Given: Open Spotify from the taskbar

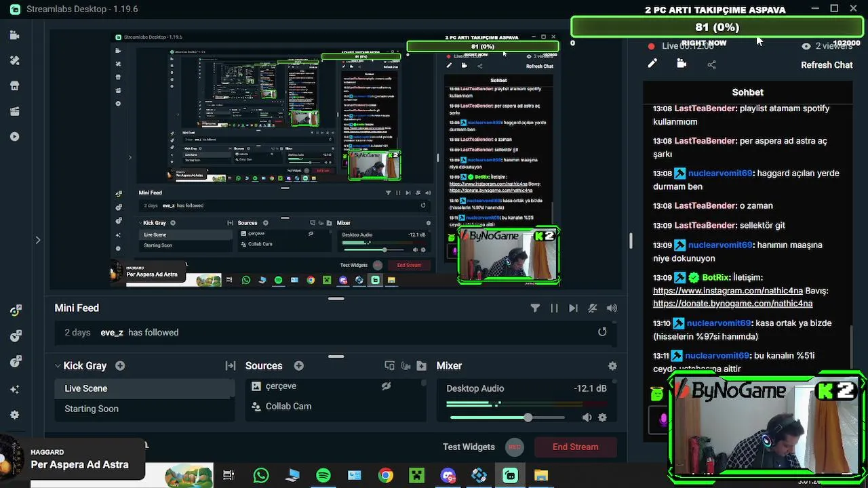Looking at the screenshot, I should click(323, 475).
